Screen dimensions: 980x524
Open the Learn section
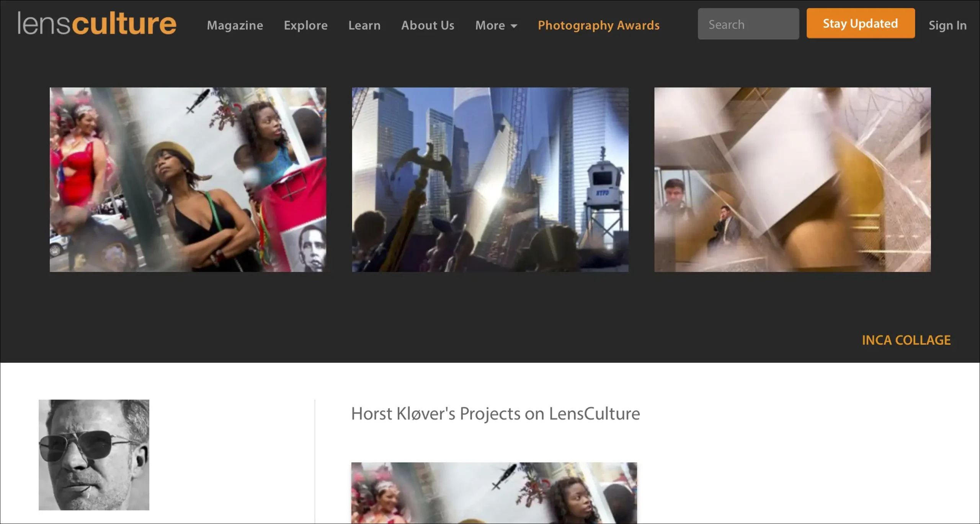[x=364, y=25]
